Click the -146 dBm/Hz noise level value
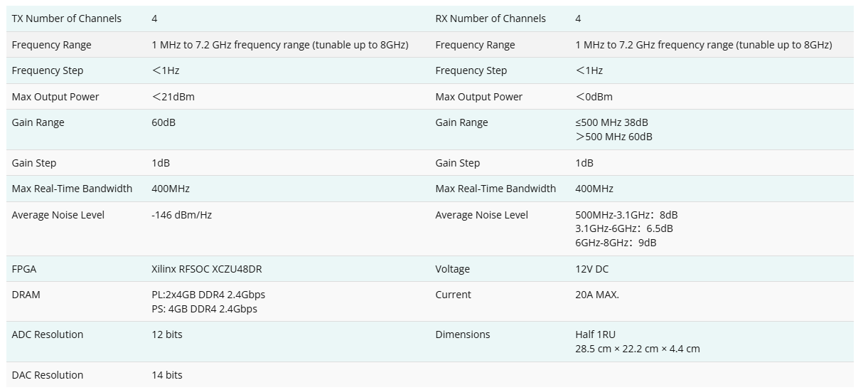This screenshot has height=390, width=868. coord(181,215)
